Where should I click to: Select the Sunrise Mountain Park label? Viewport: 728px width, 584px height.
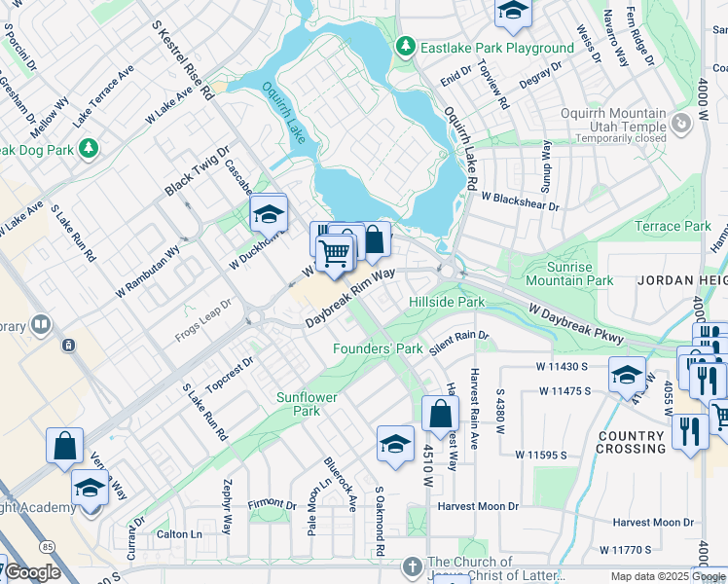click(x=569, y=274)
